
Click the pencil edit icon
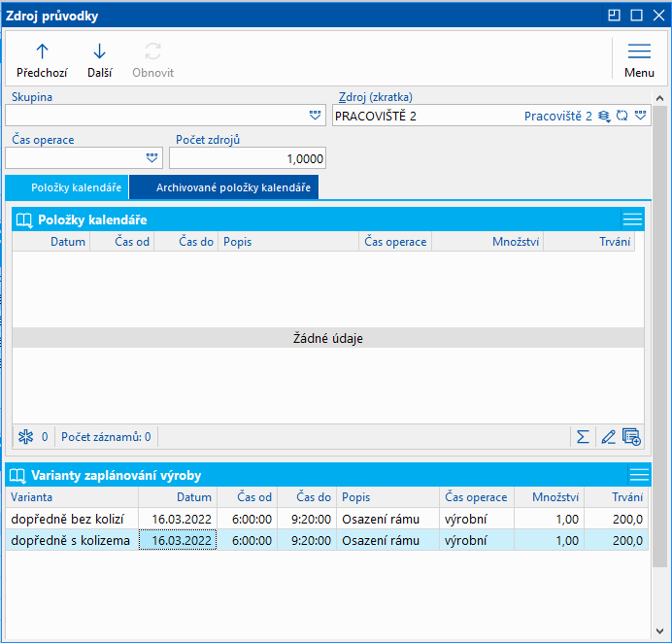click(608, 437)
